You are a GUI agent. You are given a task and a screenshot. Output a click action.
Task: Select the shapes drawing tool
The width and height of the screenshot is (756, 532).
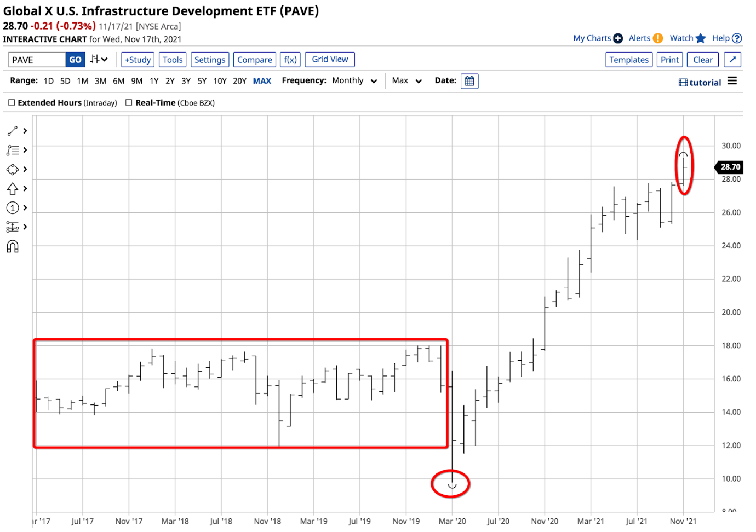pyautogui.click(x=12, y=169)
